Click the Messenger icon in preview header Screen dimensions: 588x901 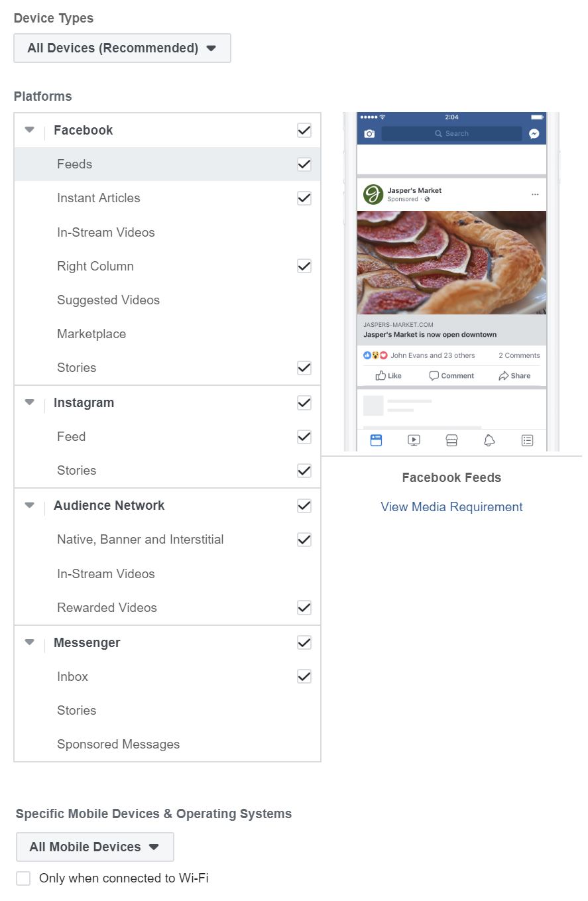534,134
